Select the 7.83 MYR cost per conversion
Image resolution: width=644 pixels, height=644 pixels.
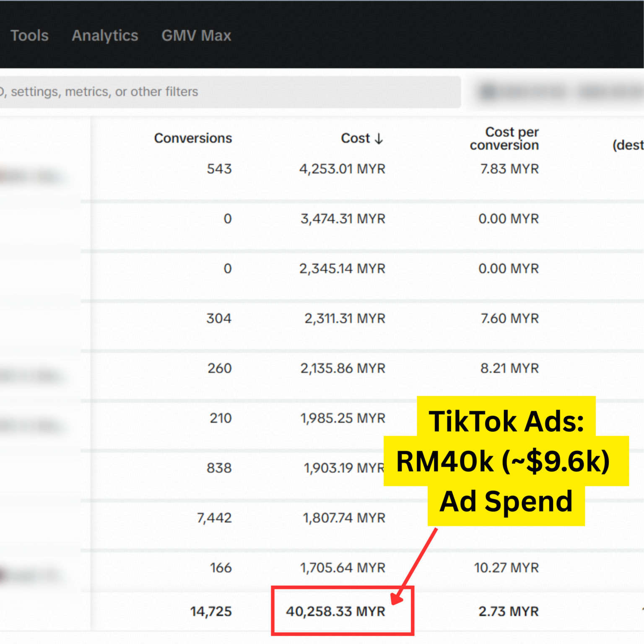tap(509, 169)
